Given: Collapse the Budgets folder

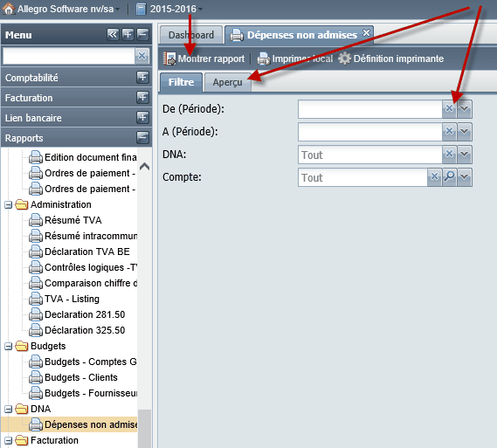Looking at the screenshot, I should click(x=9, y=347).
